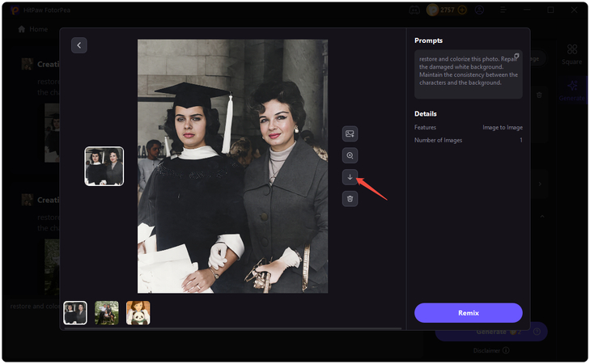Open the family outdoor photo thumbnail
590x364 pixels.
[x=107, y=312]
